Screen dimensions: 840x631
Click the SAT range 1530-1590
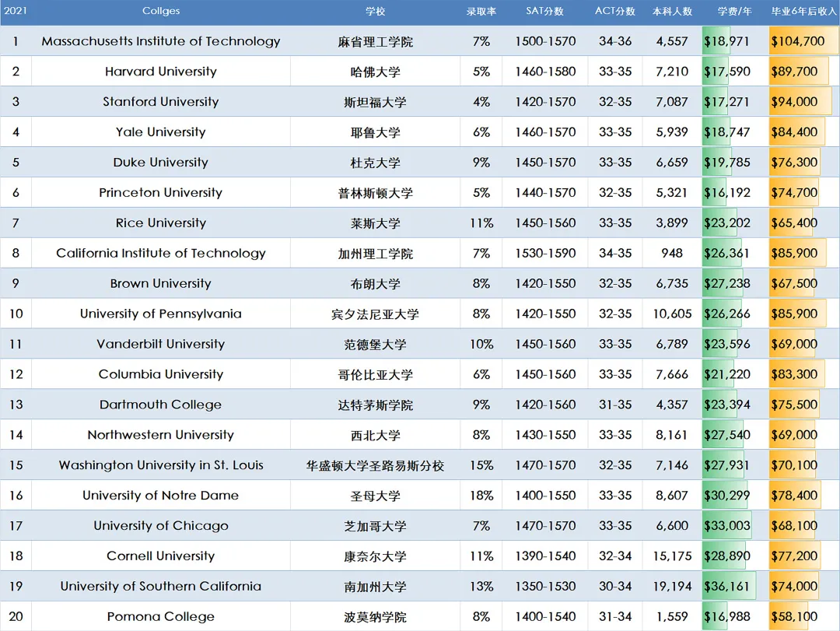point(545,253)
